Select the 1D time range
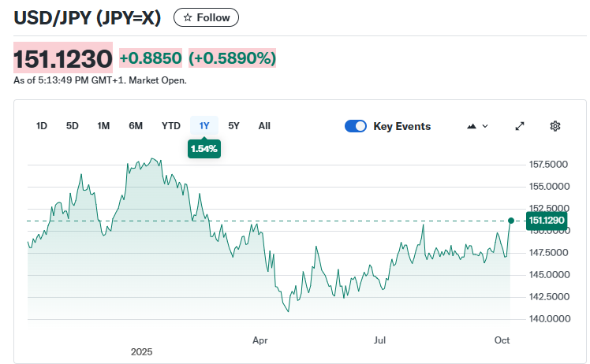This screenshot has width=590, height=364. [x=42, y=126]
